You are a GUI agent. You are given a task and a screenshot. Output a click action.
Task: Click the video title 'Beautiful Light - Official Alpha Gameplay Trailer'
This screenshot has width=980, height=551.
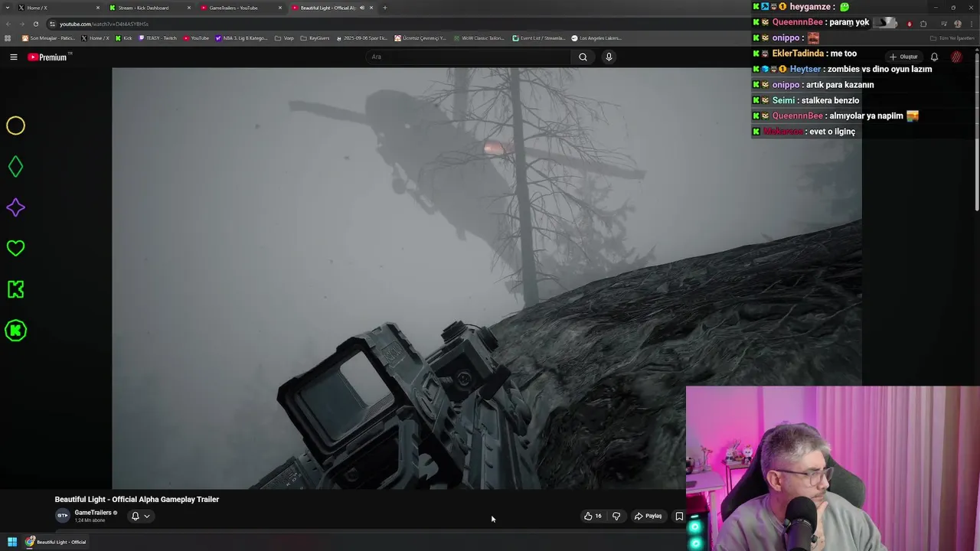click(x=137, y=499)
